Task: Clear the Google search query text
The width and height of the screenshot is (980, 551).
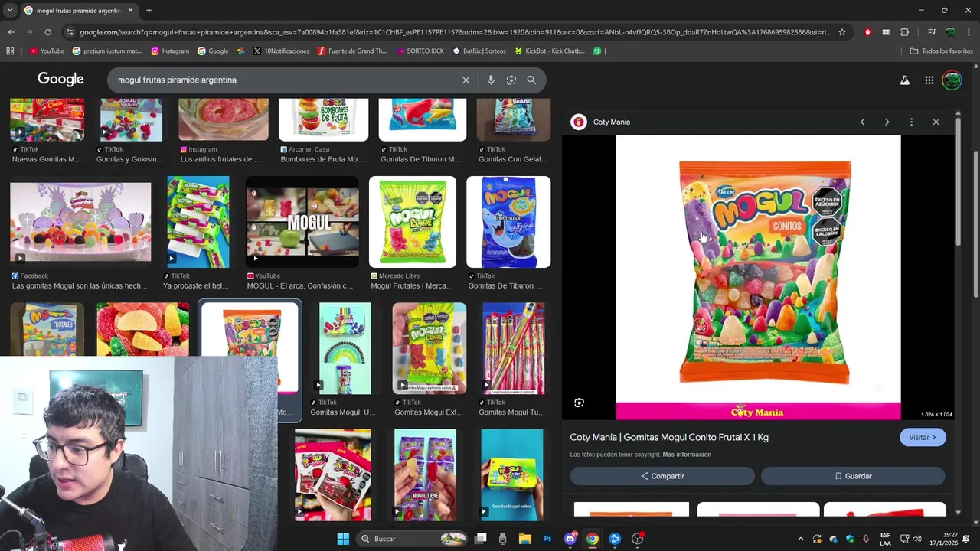Action: click(x=465, y=80)
